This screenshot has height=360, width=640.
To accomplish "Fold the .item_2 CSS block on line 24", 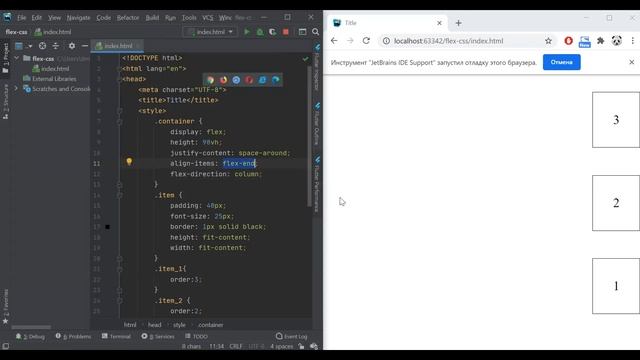I will [x=120, y=301].
